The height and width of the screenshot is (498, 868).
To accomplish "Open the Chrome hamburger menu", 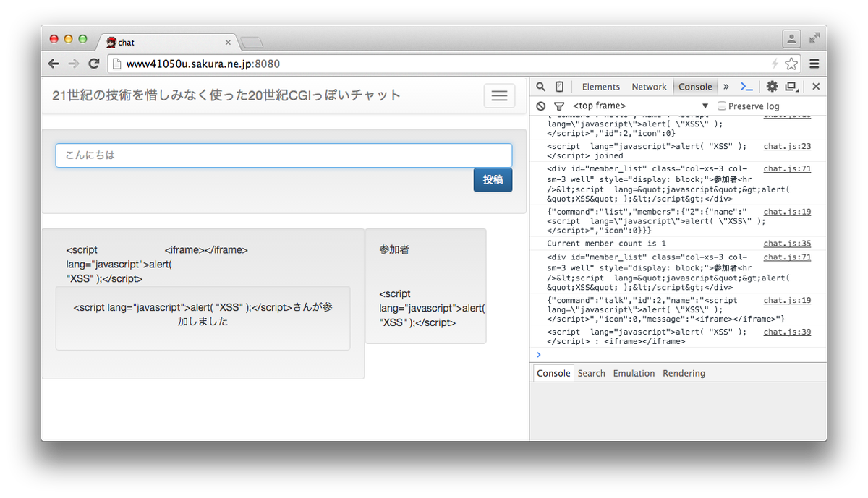I will pyautogui.click(x=814, y=64).
